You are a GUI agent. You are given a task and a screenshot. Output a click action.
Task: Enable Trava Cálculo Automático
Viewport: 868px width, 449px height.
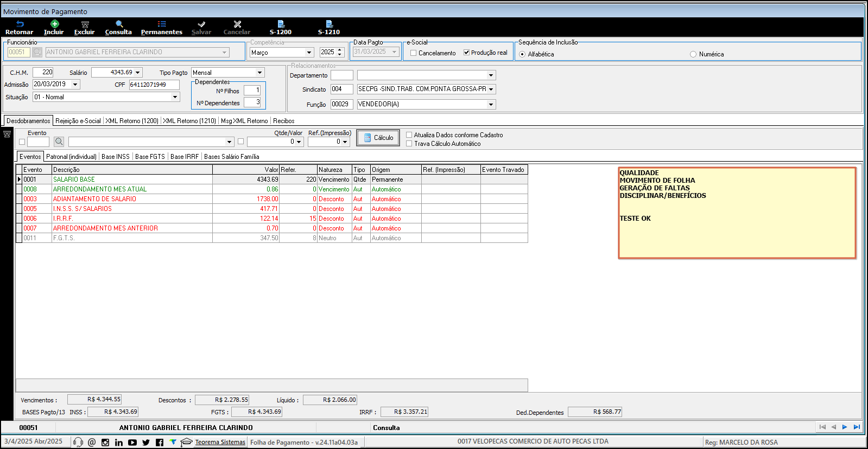[409, 144]
